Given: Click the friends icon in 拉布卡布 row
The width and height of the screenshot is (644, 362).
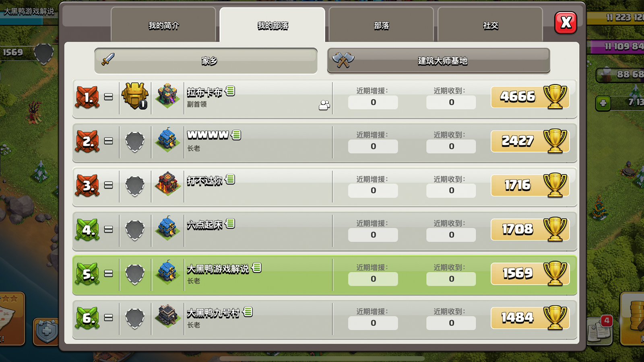Looking at the screenshot, I should click(x=324, y=105).
